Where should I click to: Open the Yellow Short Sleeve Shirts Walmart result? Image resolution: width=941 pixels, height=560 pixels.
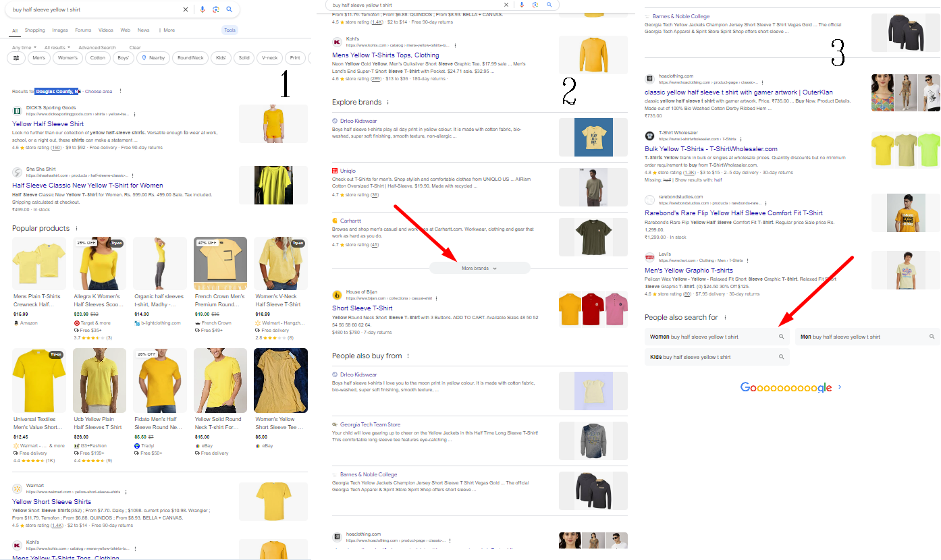(51, 502)
